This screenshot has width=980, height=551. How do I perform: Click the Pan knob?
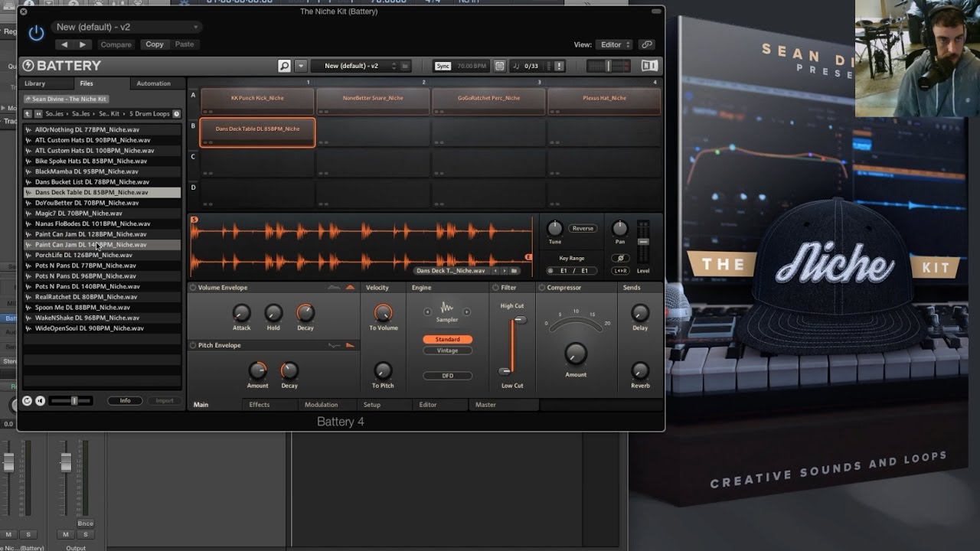(620, 228)
